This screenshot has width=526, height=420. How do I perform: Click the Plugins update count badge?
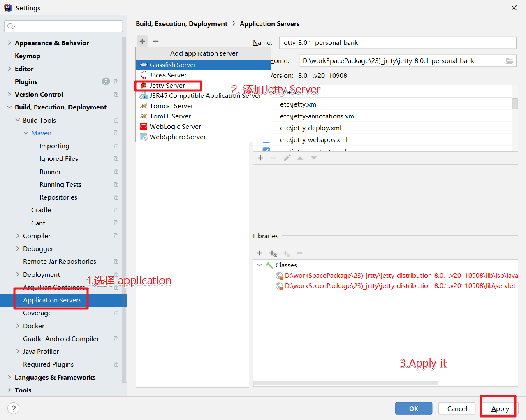(x=106, y=81)
